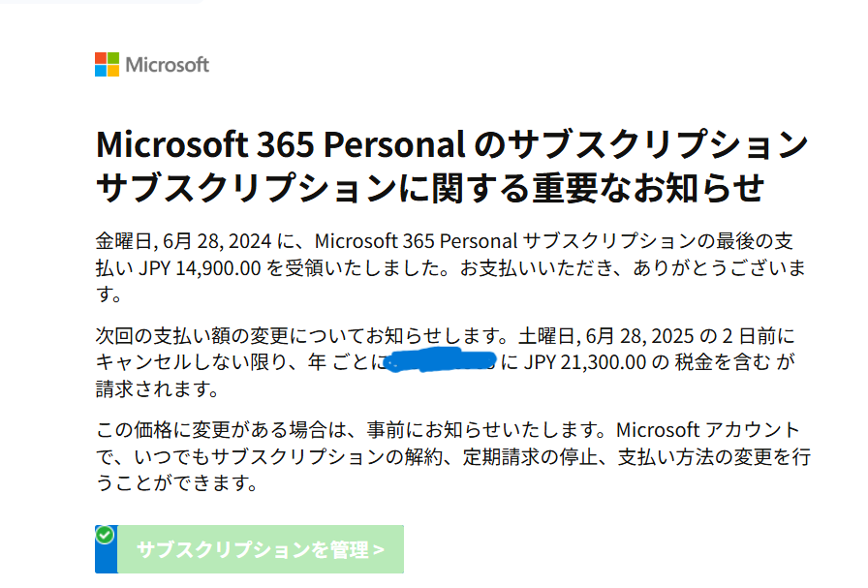Open サブスクリプションを管理 button

261,549
